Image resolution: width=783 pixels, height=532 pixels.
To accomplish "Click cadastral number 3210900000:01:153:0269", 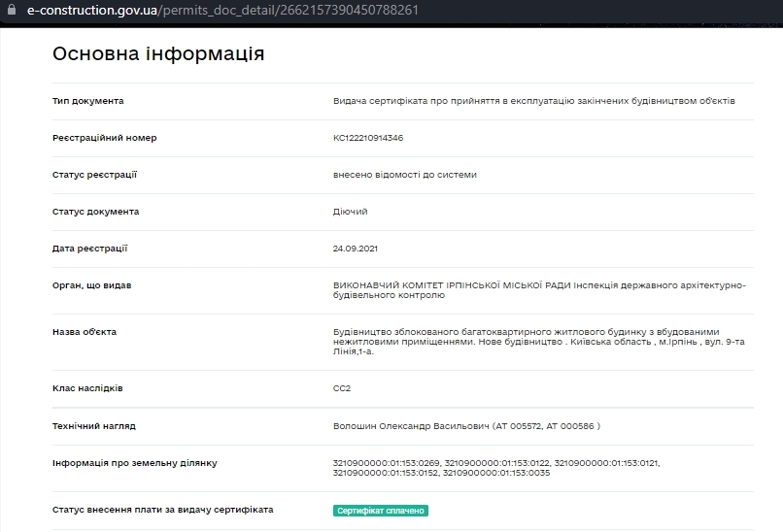I will [387, 463].
